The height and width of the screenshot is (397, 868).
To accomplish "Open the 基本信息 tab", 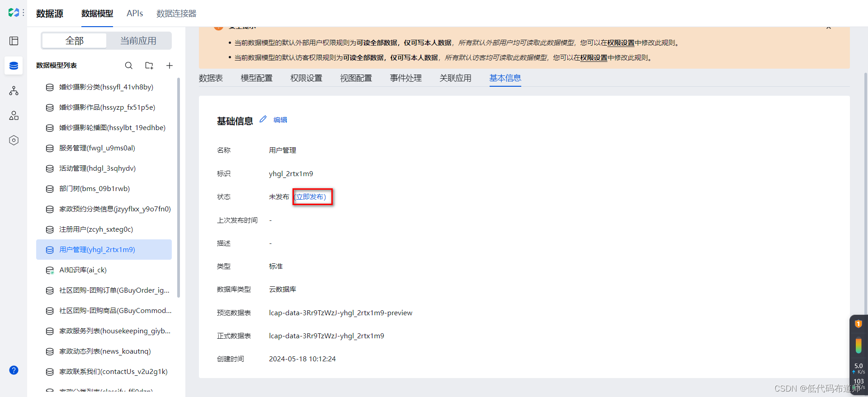I will [505, 78].
